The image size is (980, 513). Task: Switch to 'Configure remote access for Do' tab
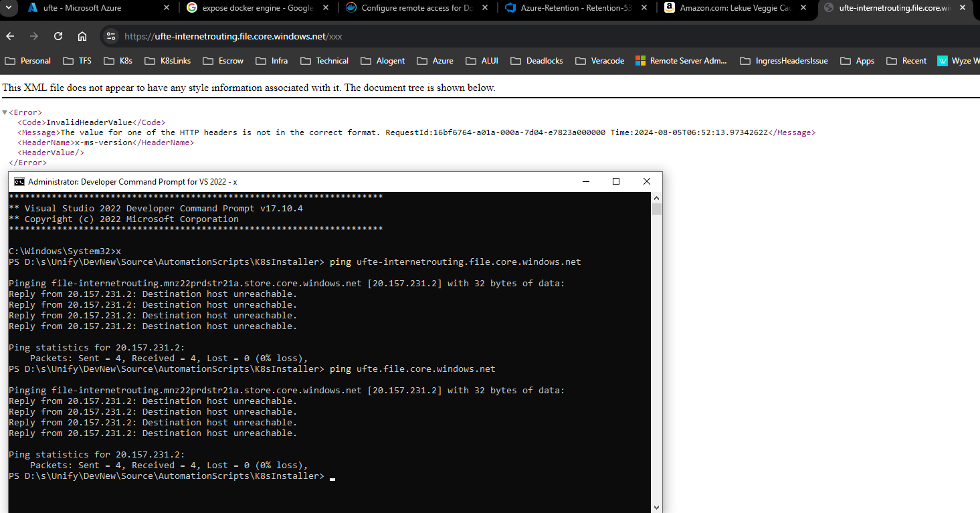pyautogui.click(x=417, y=8)
